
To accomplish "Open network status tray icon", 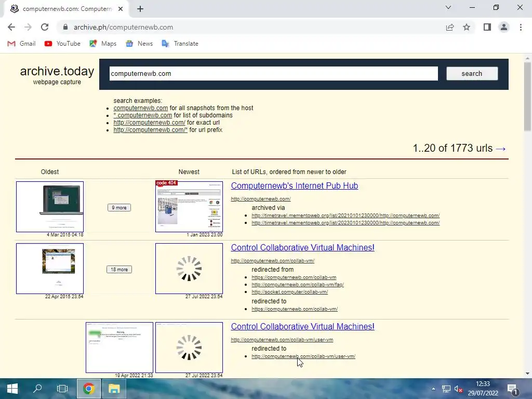I will pos(446,389).
